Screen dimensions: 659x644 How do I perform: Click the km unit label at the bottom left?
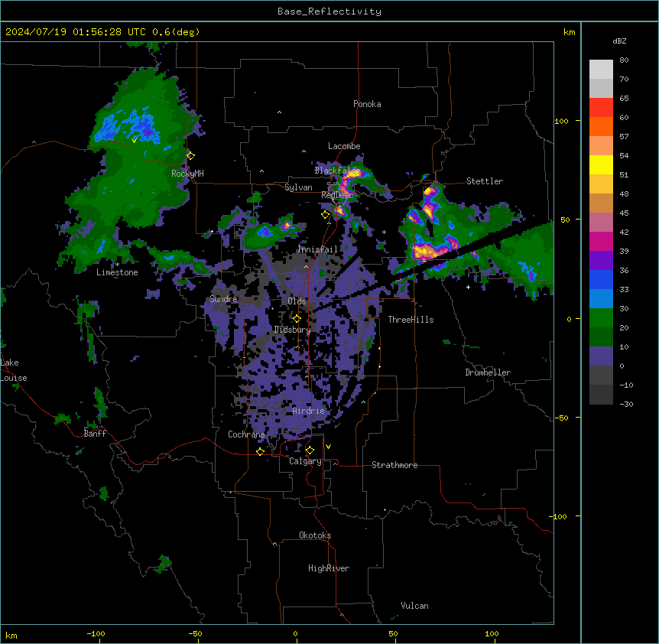[11, 635]
